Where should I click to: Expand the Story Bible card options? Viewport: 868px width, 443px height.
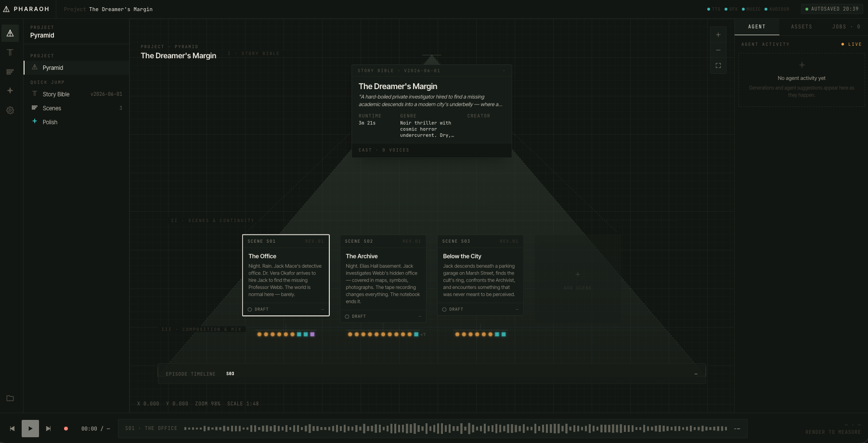[504, 71]
